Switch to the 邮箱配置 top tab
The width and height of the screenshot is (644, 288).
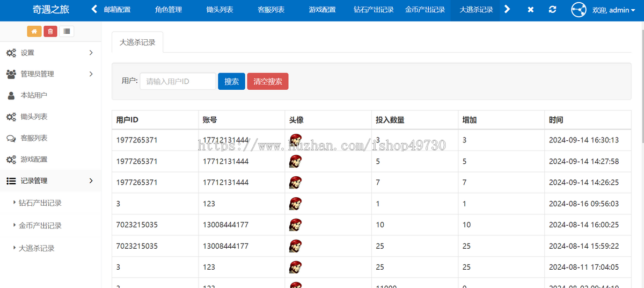(117, 10)
